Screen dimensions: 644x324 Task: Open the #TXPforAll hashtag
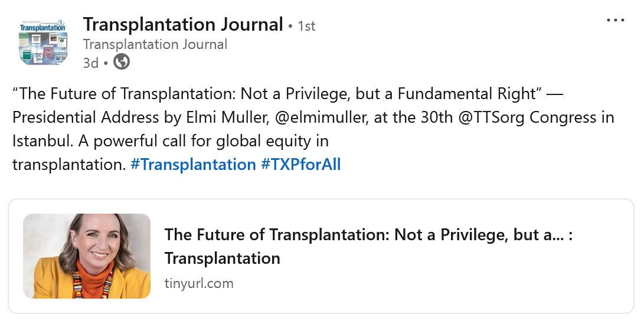coord(300,165)
